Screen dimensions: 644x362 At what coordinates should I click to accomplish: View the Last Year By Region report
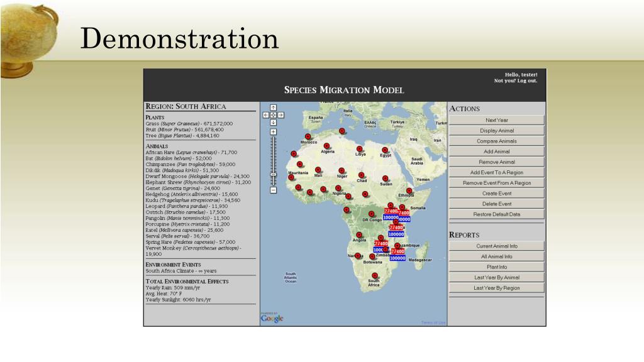point(497,288)
